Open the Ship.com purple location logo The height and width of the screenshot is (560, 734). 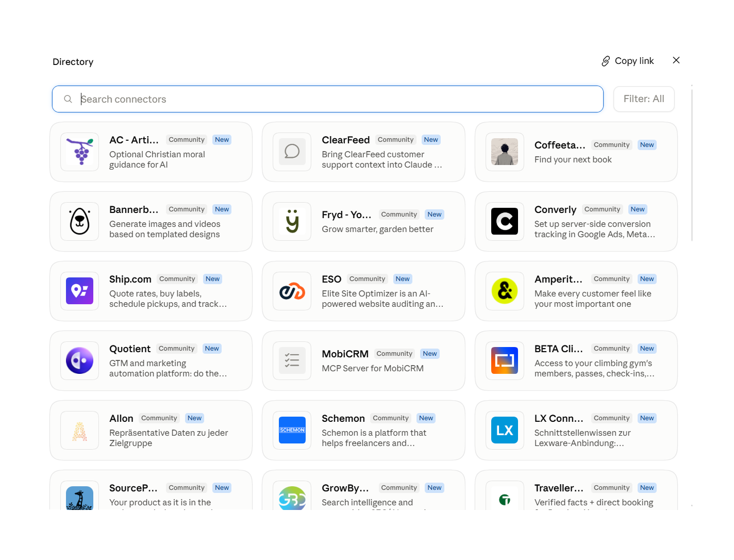coord(80,291)
